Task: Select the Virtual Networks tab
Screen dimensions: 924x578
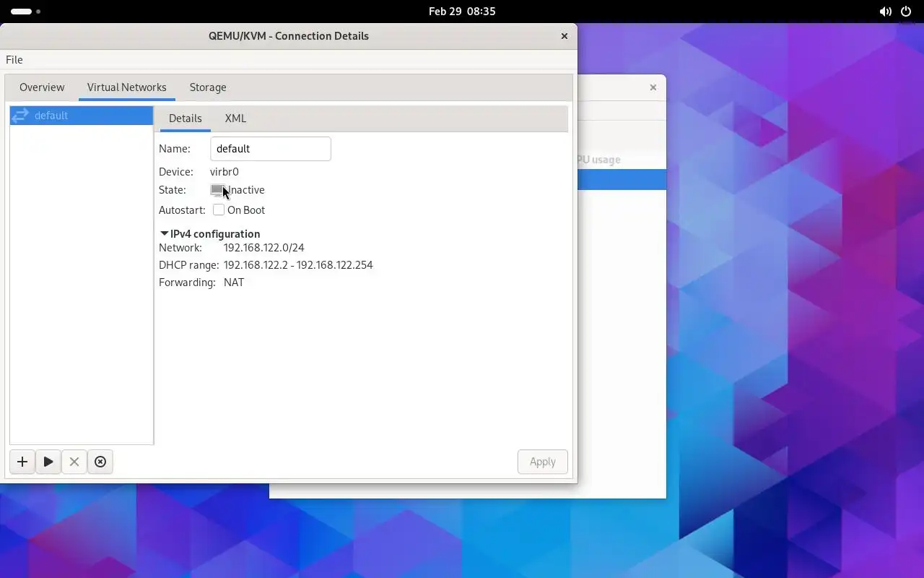Action: pos(127,87)
